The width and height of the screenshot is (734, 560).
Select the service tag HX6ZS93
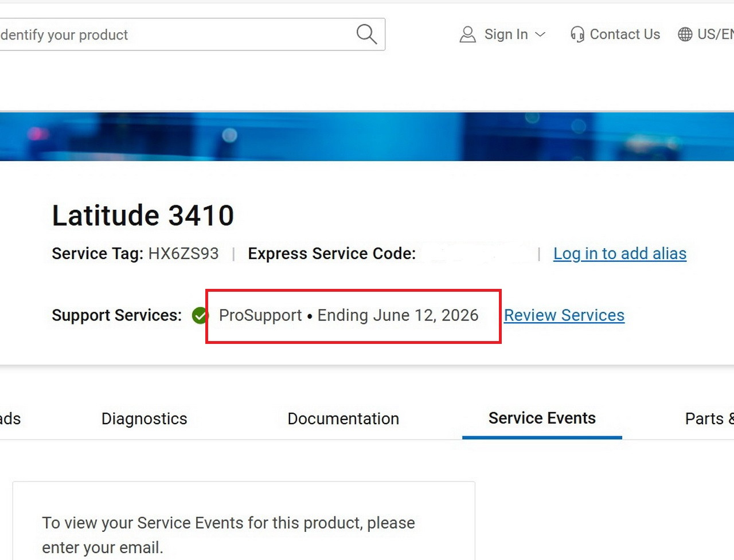pos(183,253)
